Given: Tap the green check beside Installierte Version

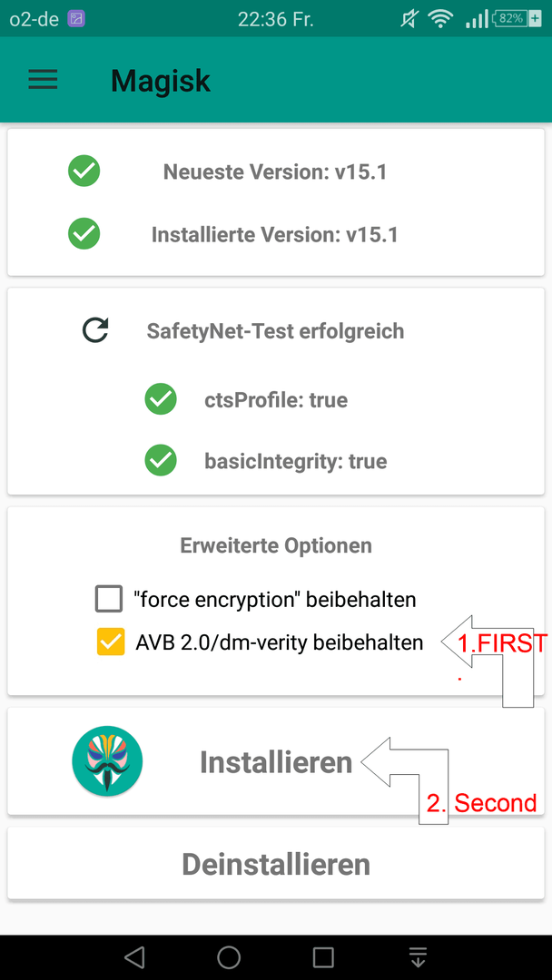Looking at the screenshot, I should tap(84, 234).
